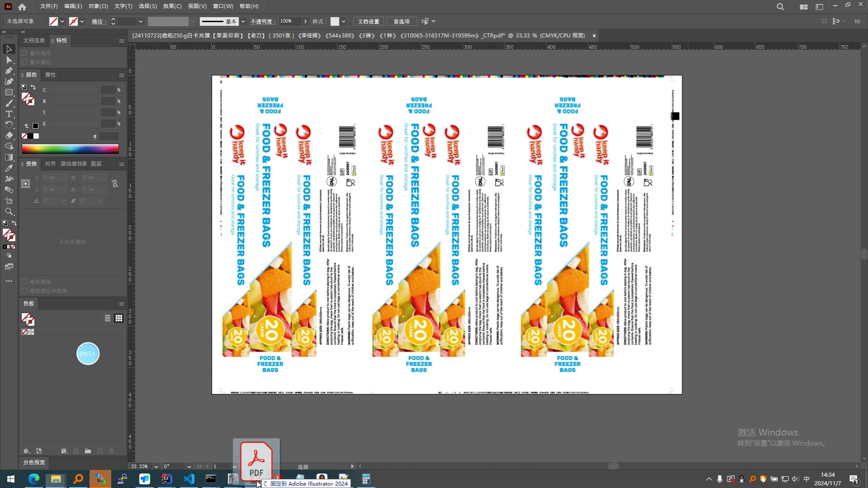Select the Eraser tool
This screenshot has width=868, height=488.
[9, 136]
